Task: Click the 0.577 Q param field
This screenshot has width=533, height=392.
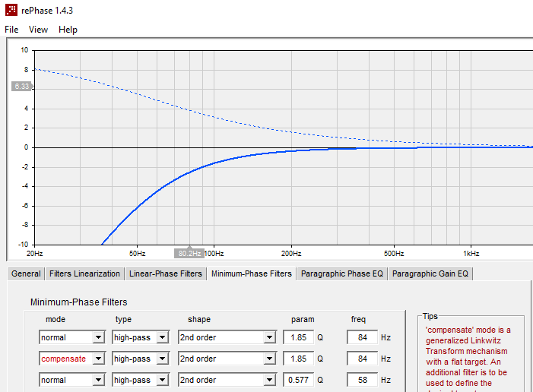Action: (x=299, y=380)
